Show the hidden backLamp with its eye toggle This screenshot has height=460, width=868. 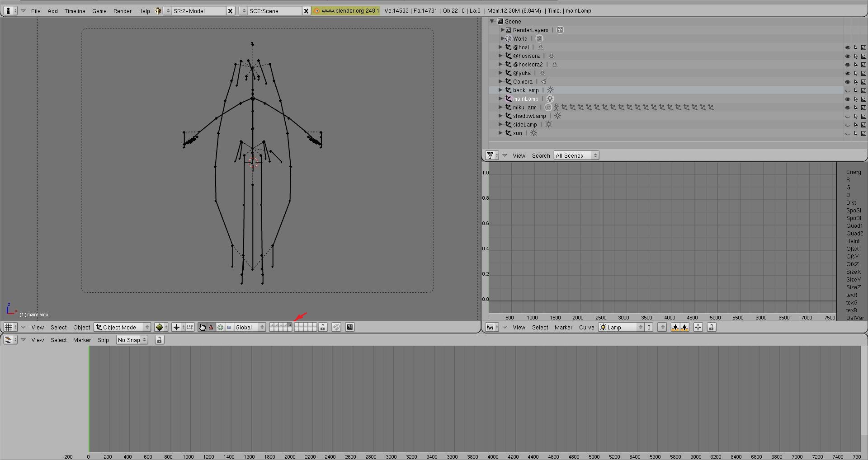pos(848,90)
